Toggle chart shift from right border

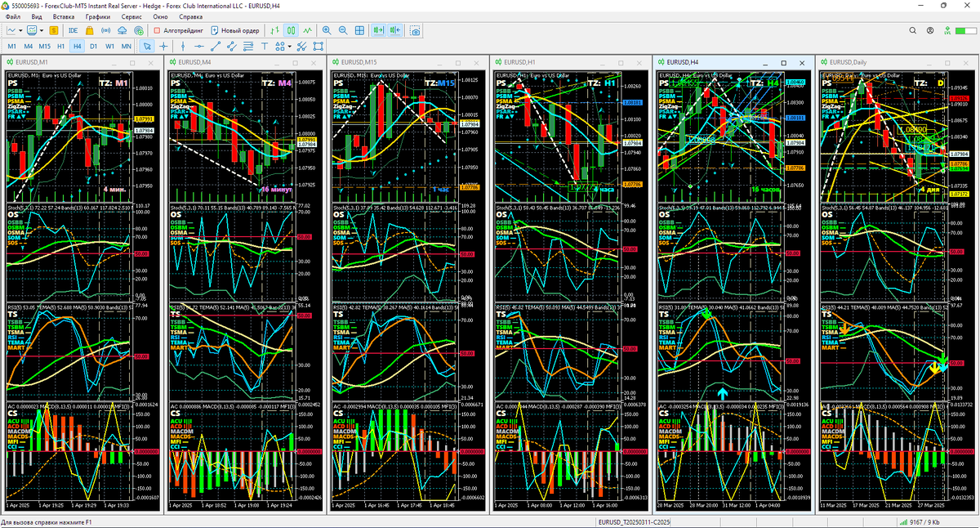tap(394, 30)
